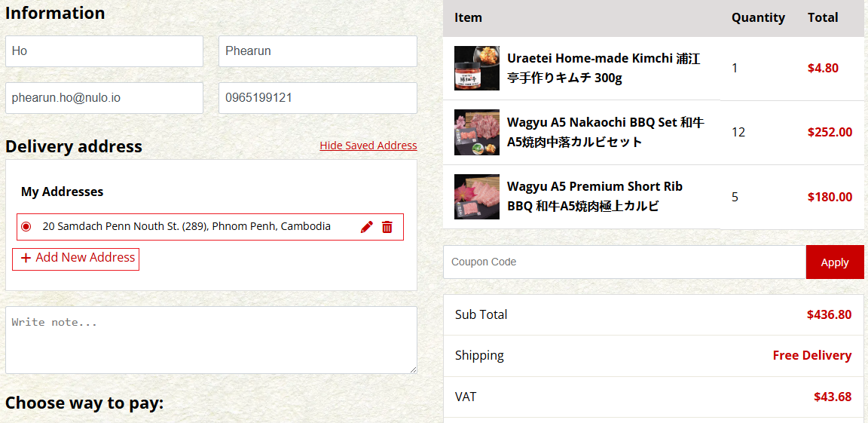Hide Saved Address link

tap(368, 146)
